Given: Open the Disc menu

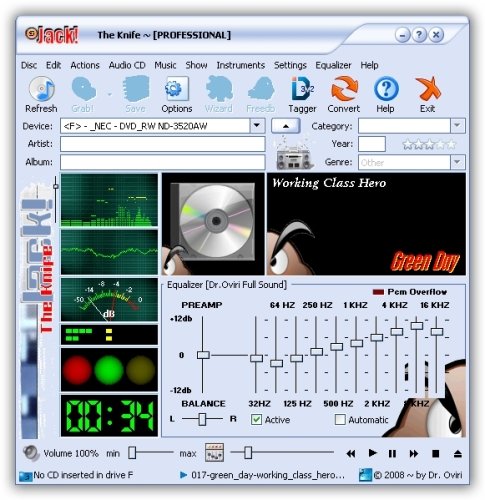Looking at the screenshot, I should 29,65.
